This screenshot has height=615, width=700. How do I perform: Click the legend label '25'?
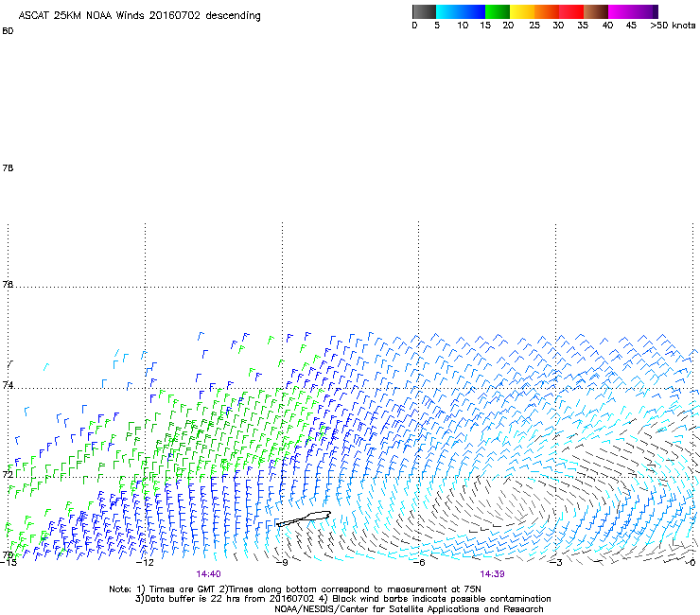(534, 26)
